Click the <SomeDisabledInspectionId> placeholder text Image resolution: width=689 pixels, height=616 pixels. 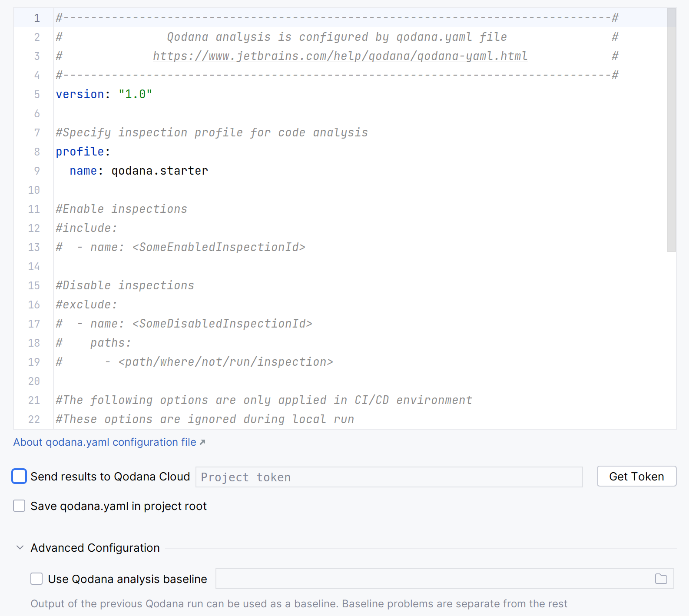222,324
